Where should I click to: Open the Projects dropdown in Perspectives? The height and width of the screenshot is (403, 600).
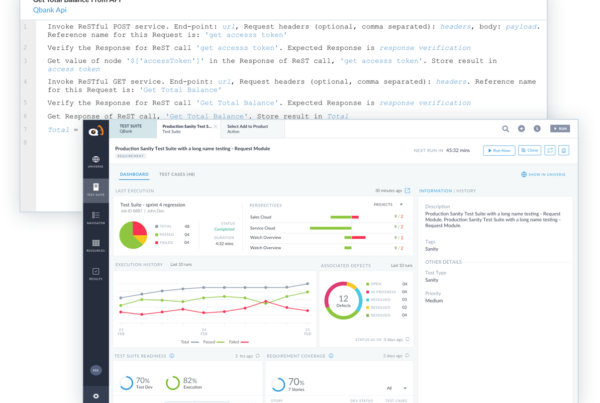pyautogui.click(x=384, y=203)
